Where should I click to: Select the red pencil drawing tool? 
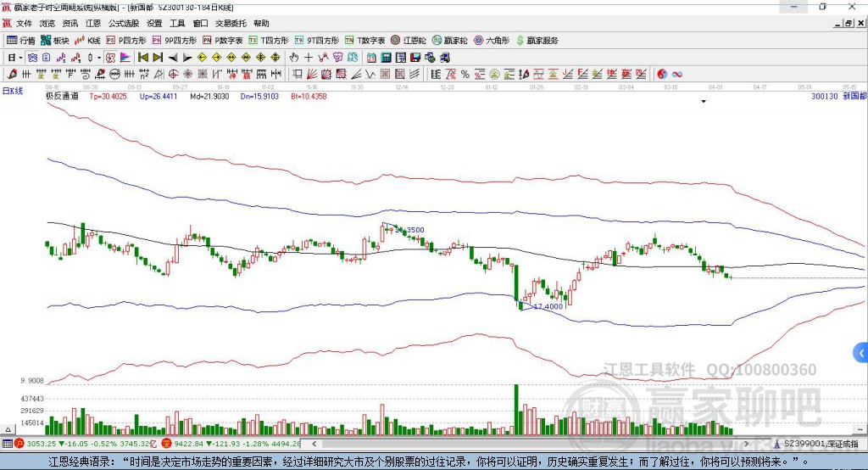tap(12, 75)
